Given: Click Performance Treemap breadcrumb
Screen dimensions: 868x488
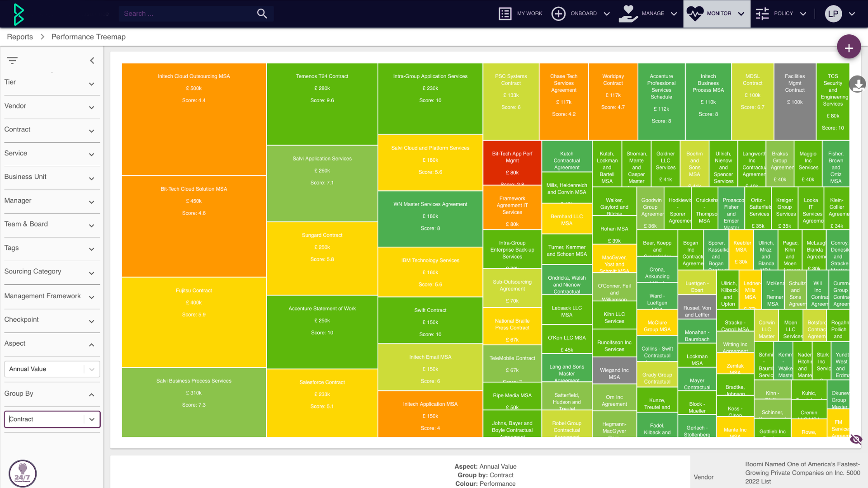Looking at the screenshot, I should (x=88, y=37).
